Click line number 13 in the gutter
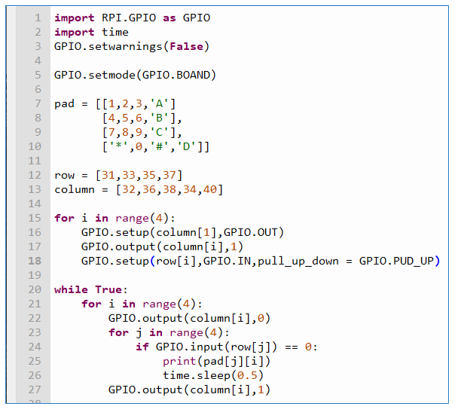The height and width of the screenshot is (409, 457). 35,189
